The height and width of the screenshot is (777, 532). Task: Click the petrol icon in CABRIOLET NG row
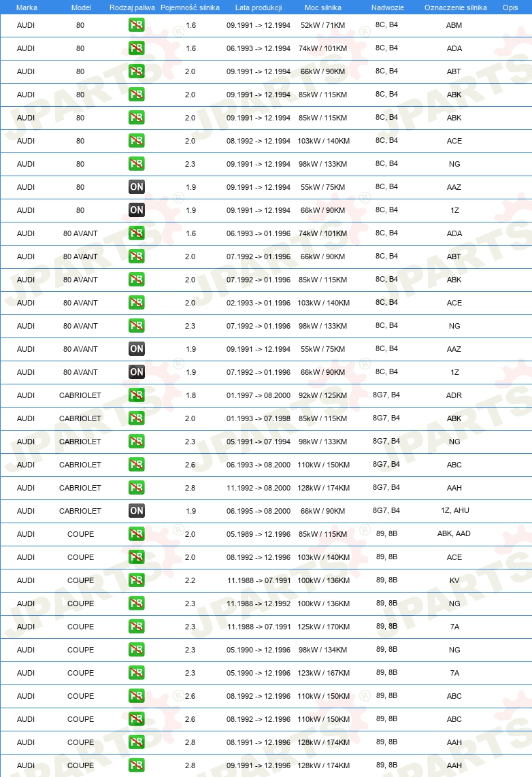[136, 441]
